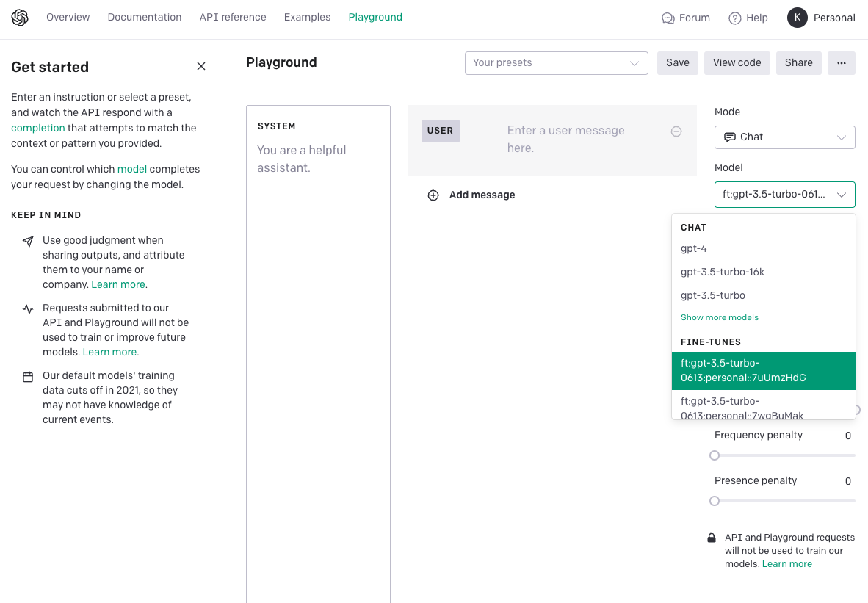This screenshot has width=868, height=603.
Task: Select gpt-3.5-turbo-16k model option
Action: 764,272
